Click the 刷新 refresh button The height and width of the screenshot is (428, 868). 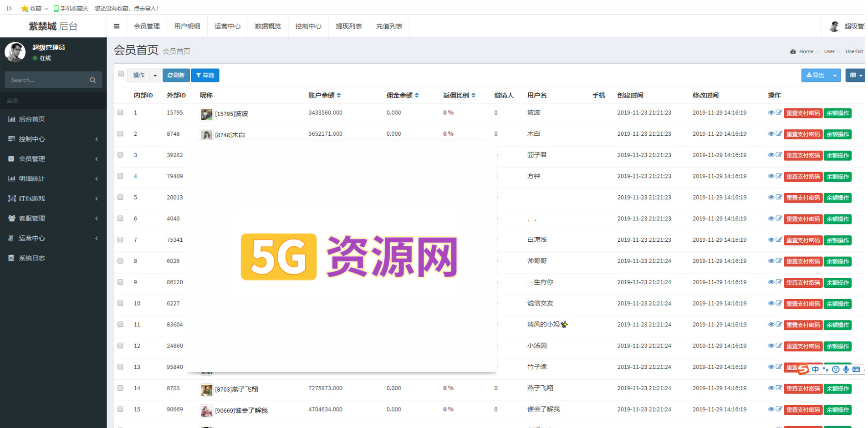pos(176,76)
